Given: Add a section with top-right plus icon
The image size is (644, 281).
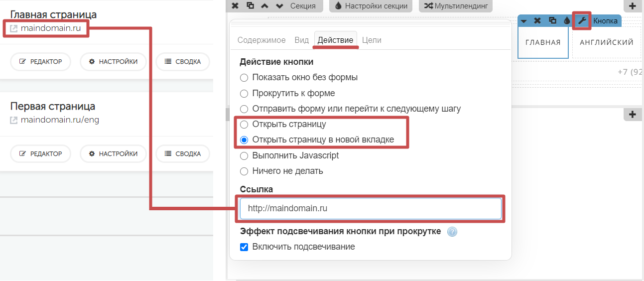Looking at the screenshot, I should (633, 6).
